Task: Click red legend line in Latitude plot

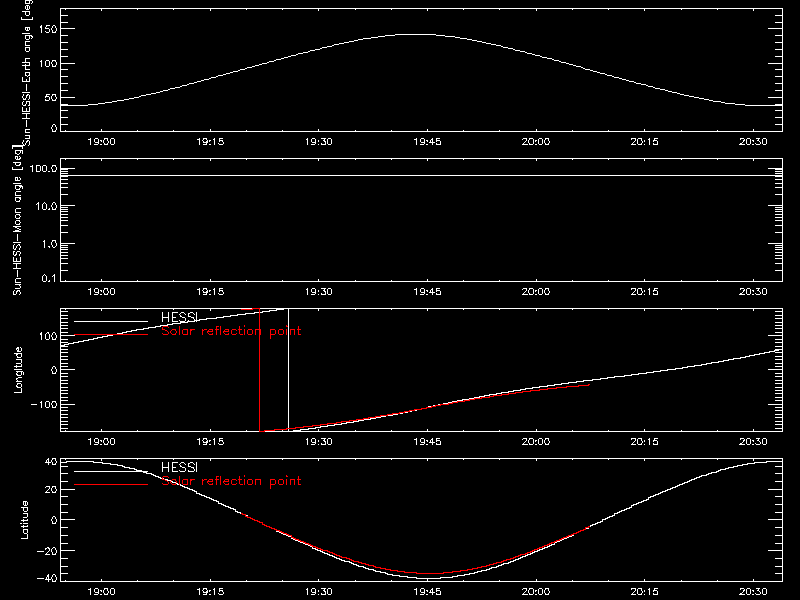Action: coord(111,484)
